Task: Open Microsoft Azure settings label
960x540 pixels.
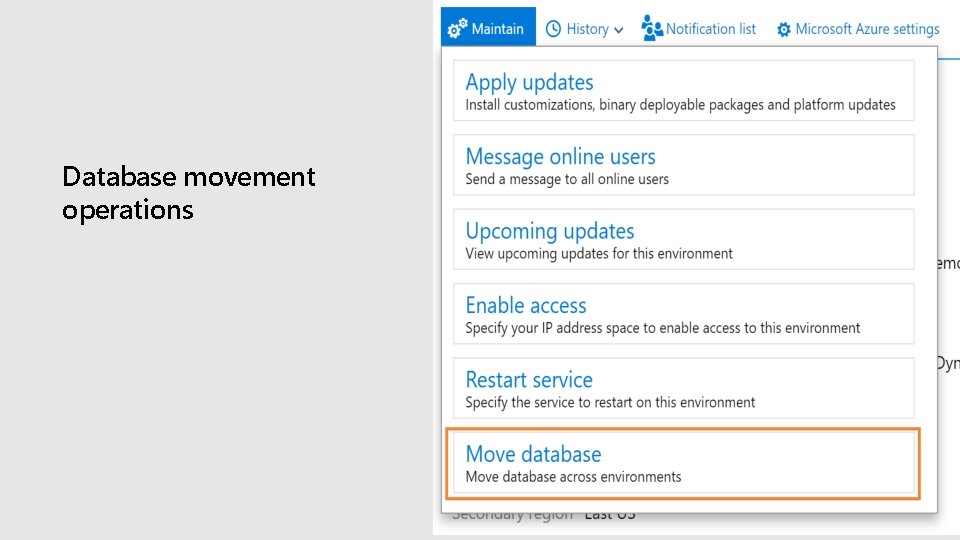Action: click(x=867, y=29)
